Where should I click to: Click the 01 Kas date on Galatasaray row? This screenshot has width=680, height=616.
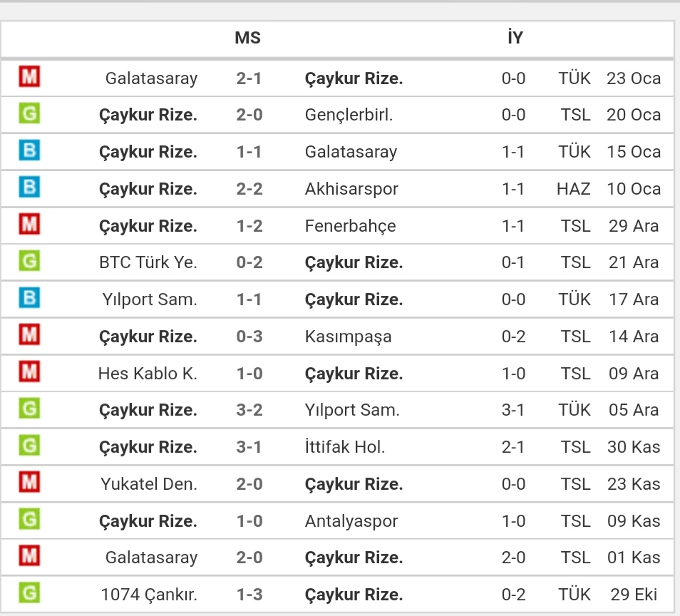click(634, 558)
